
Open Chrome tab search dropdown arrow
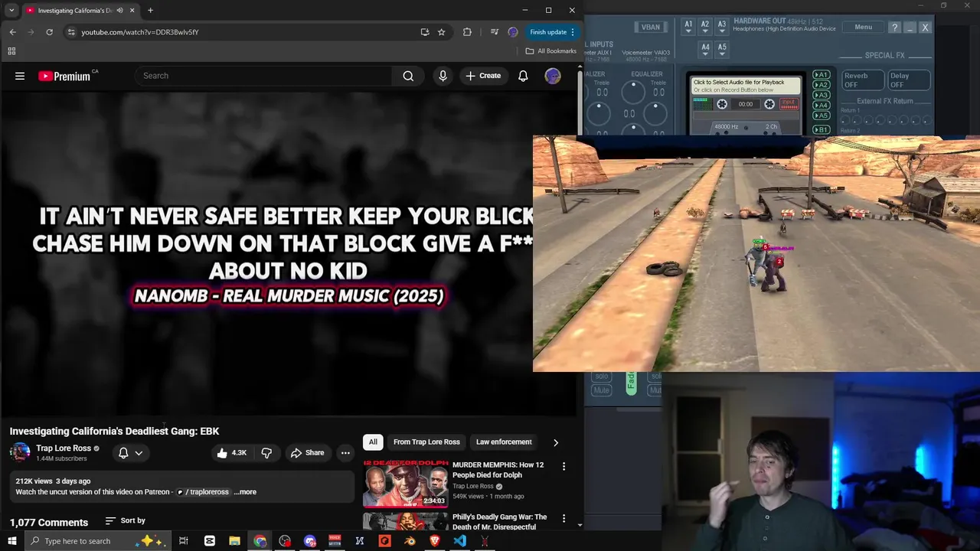click(11, 11)
